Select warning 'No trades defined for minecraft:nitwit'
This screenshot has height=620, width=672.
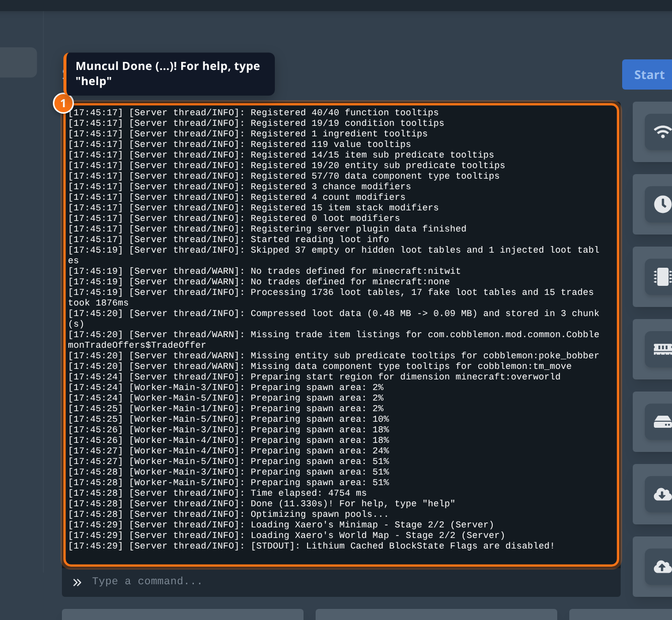tap(264, 271)
